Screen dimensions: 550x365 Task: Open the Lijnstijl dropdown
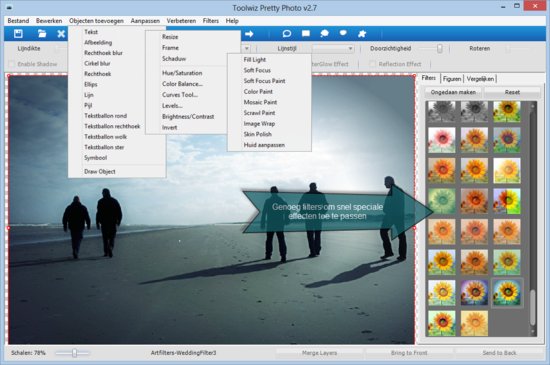pyautogui.click(x=332, y=48)
